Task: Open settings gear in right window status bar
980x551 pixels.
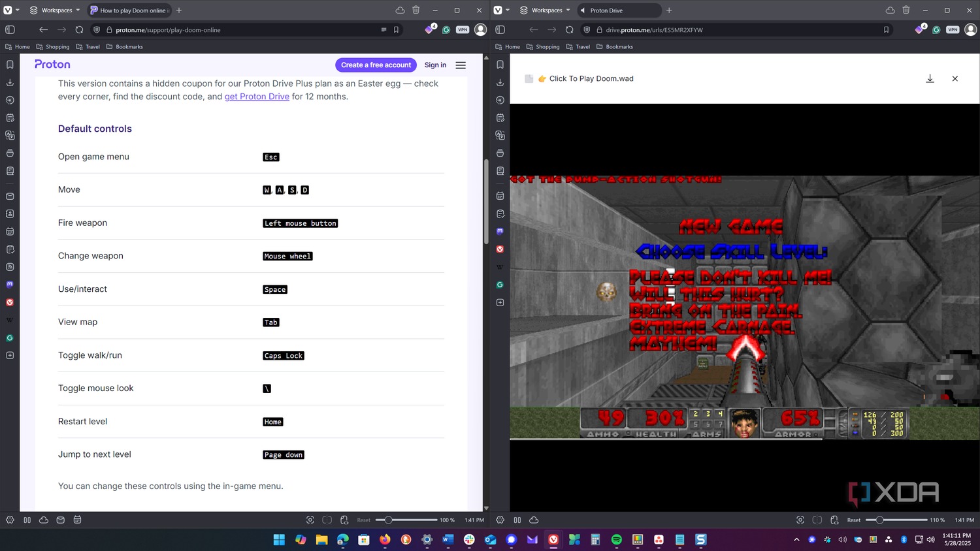Action: tap(500, 520)
